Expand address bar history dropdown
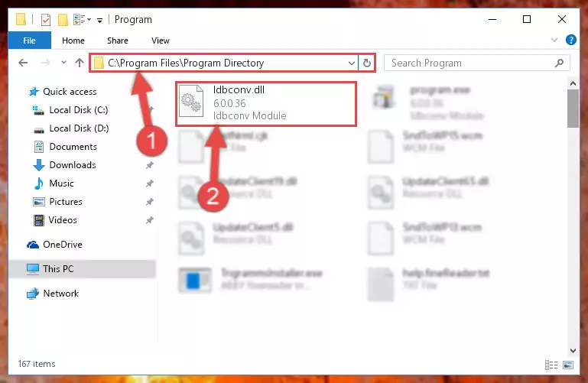Viewport: 588px width, 383px height. click(352, 63)
